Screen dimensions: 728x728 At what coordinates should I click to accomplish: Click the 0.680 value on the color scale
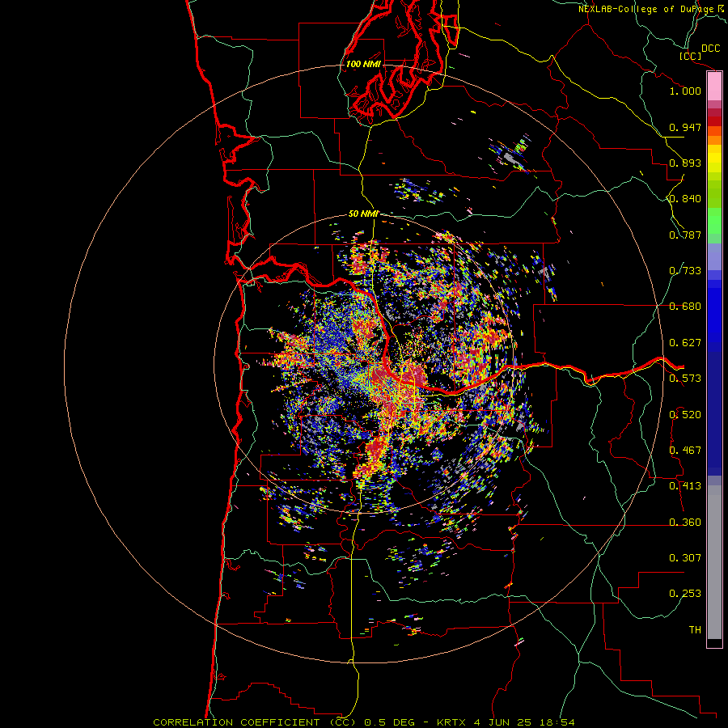pos(685,307)
